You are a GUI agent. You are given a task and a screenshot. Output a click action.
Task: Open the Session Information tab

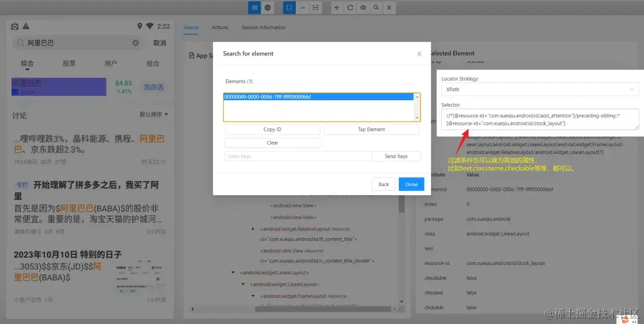(264, 27)
